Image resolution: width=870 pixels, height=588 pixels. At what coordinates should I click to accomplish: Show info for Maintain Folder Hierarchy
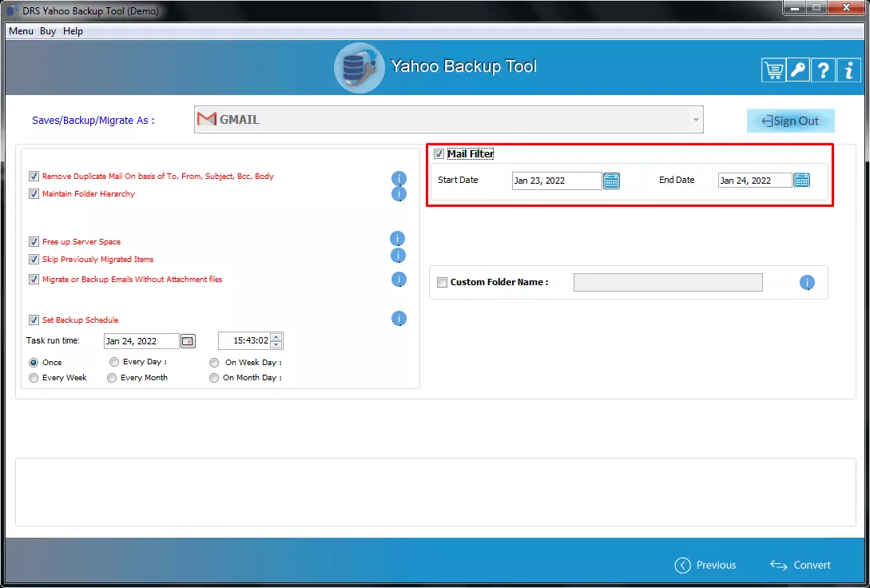point(399,194)
